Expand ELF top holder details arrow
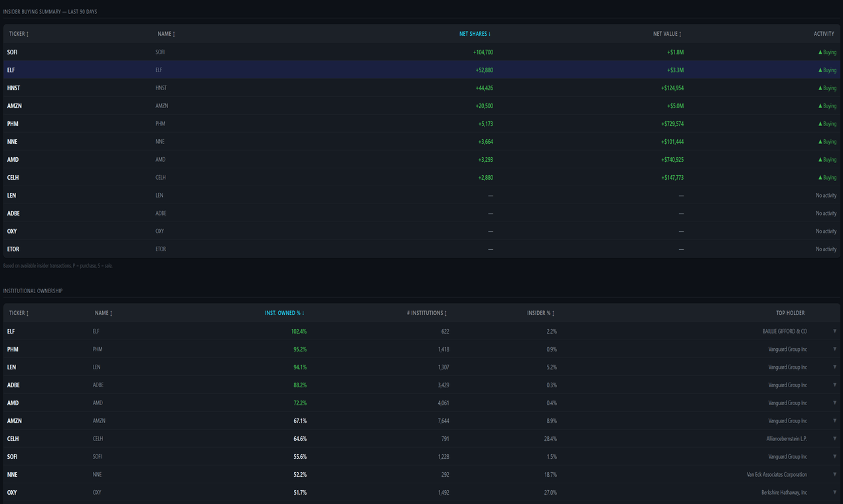The width and height of the screenshot is (843, 504). (x=834, y=331)
